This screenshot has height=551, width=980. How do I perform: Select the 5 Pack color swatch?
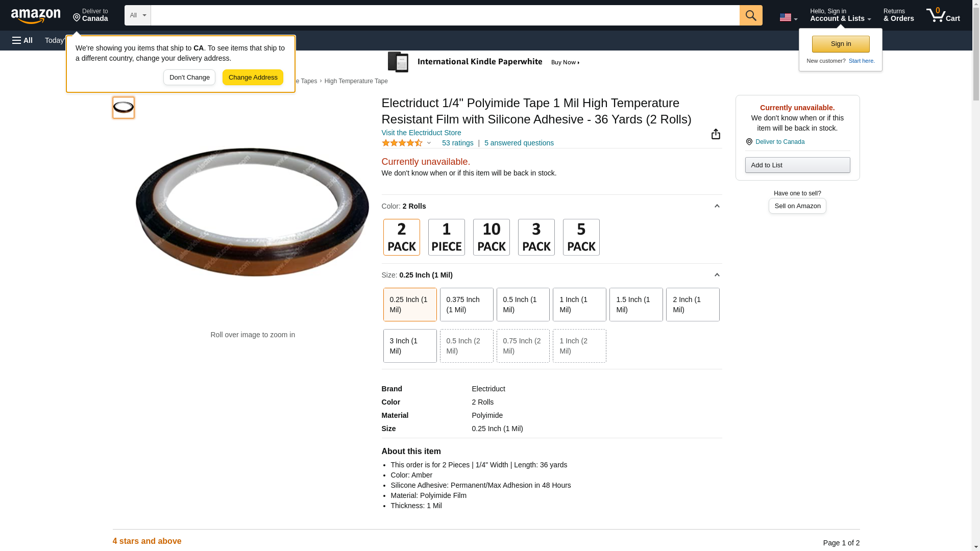[581, 237]
